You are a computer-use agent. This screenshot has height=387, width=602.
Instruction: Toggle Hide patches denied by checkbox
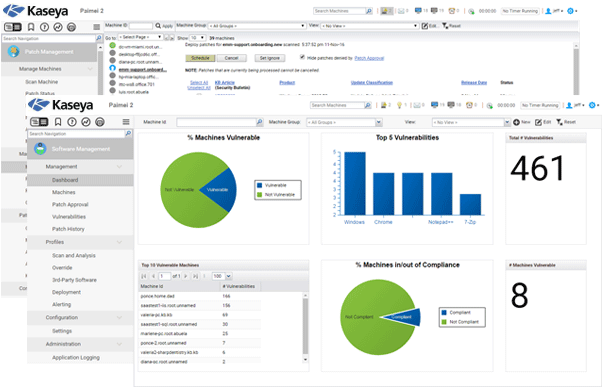coord(302,57)
